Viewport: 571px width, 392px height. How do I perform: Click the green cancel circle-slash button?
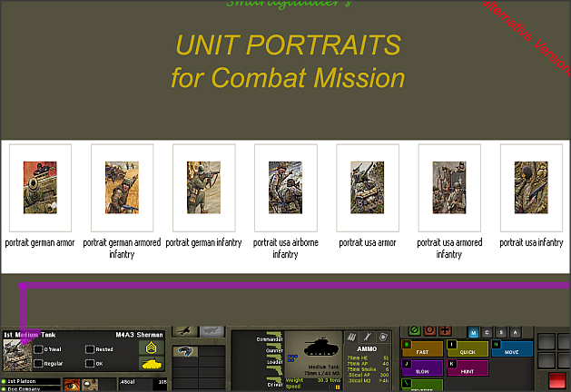pos(414,330)
